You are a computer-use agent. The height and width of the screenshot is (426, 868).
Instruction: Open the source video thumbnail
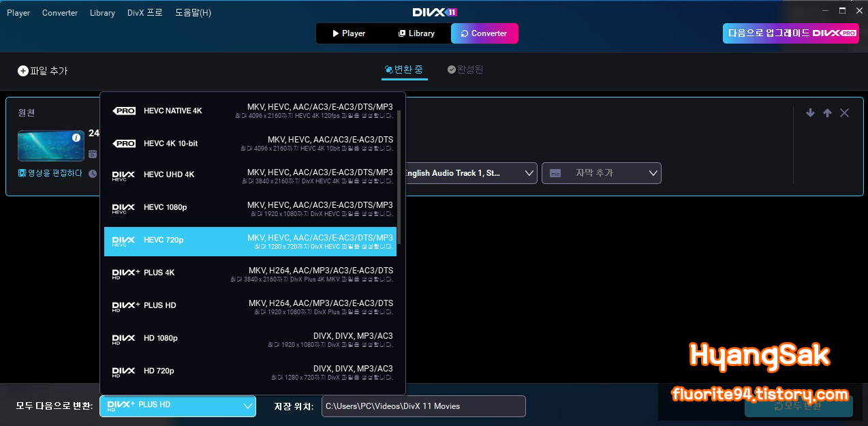[51, 146]
